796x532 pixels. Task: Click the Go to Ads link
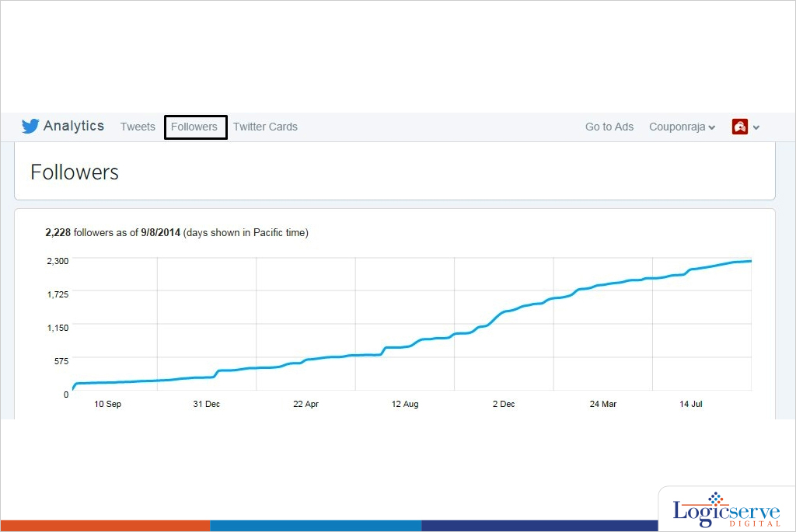(609, 127)
